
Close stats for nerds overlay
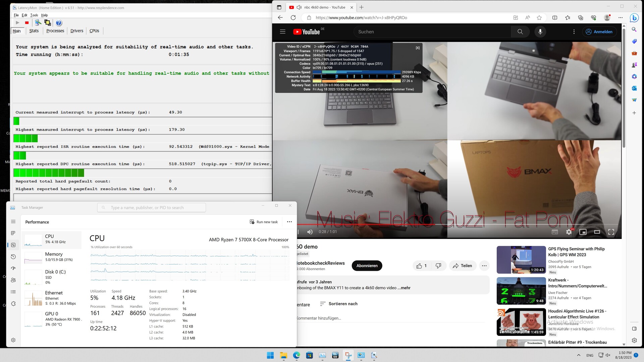point(418,48)
